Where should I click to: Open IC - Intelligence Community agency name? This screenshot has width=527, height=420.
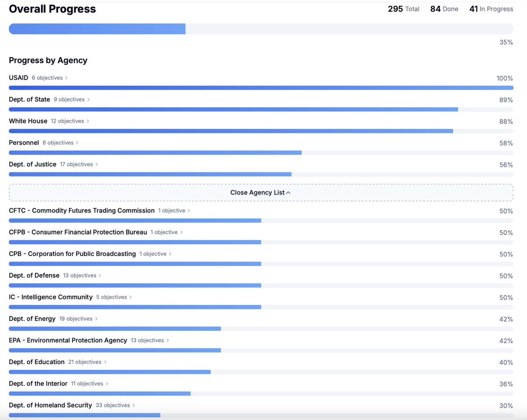pyautogui.click(x=51, y=297)
